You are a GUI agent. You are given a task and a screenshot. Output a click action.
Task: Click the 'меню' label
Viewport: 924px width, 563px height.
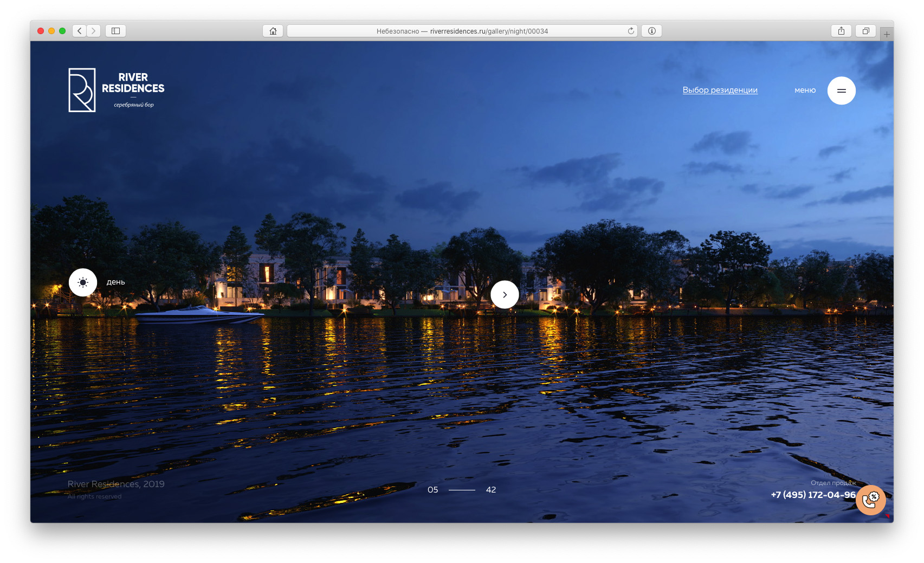pyautogui.click(x=805, y=90)
